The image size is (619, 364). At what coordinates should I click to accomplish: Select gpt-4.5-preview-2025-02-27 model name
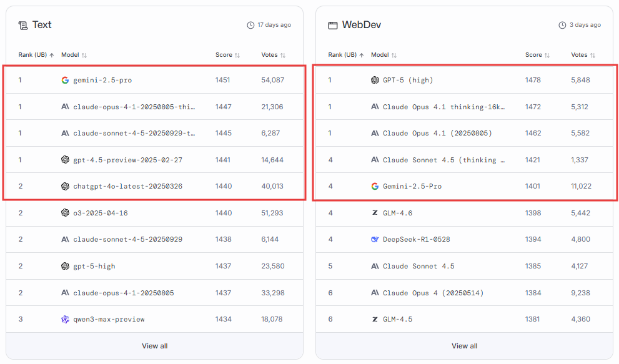click(128, 160)
